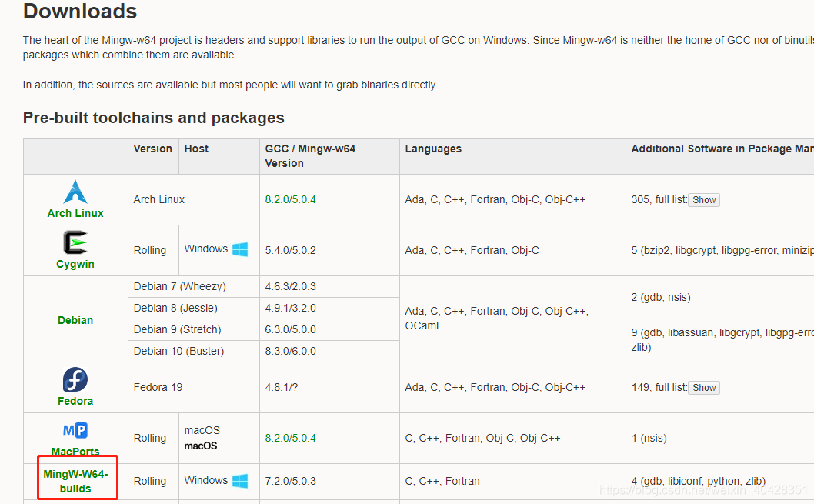The image size is (814, 504).
Task: Open the Cygwin link
Action: [x=75, y=264]
